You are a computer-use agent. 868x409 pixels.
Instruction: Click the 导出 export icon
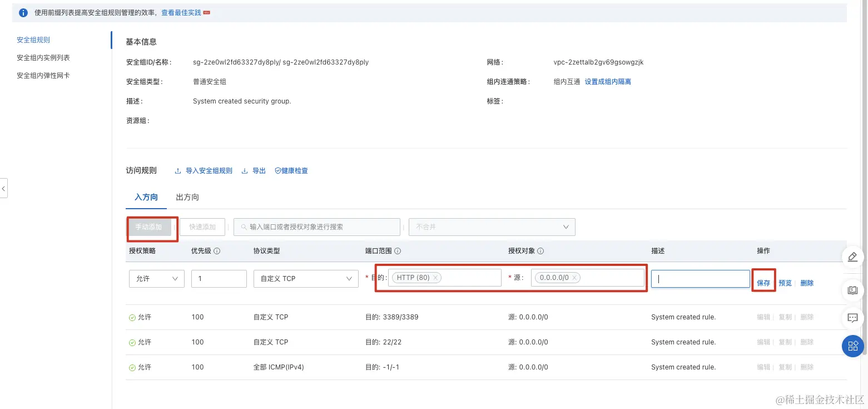(x=245, y=171)
